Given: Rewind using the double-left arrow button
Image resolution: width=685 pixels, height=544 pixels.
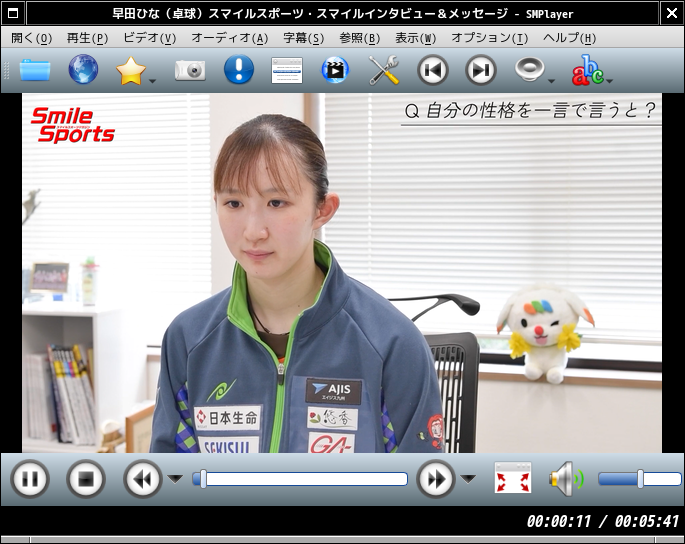Looking at the screenshot, I should (x=142, y=479).
